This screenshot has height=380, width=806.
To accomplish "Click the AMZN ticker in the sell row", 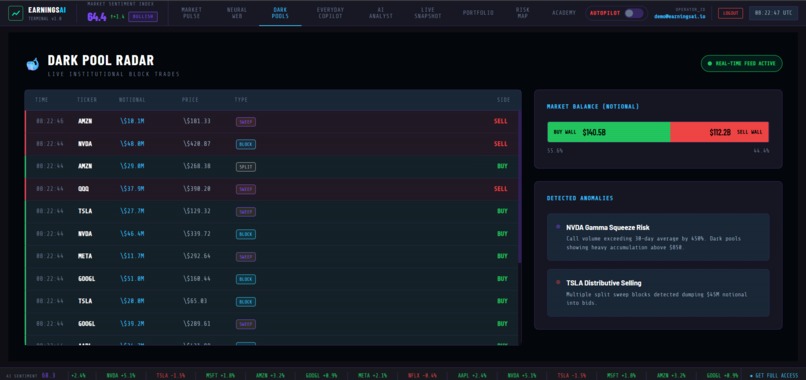I will pyautogui.click(x=85, y=121).
